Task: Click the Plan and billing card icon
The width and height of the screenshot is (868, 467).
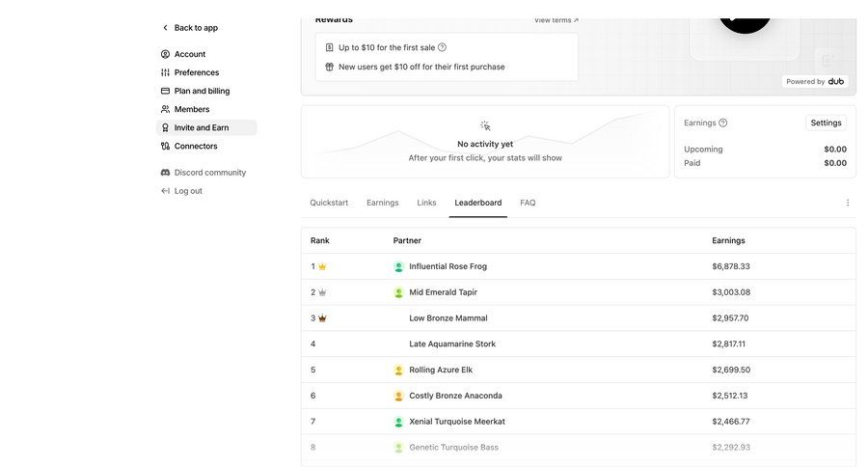Action: pos(165,91)
